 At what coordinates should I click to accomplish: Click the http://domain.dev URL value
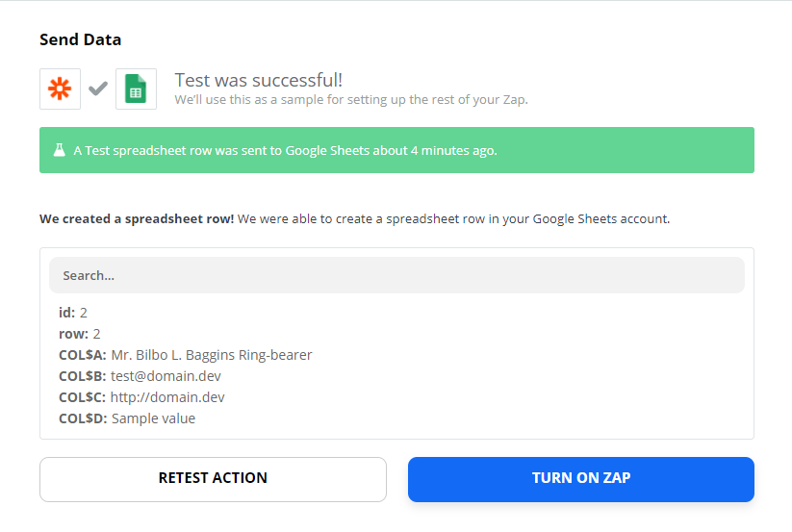pyautogui.click(x=167, y=397)
